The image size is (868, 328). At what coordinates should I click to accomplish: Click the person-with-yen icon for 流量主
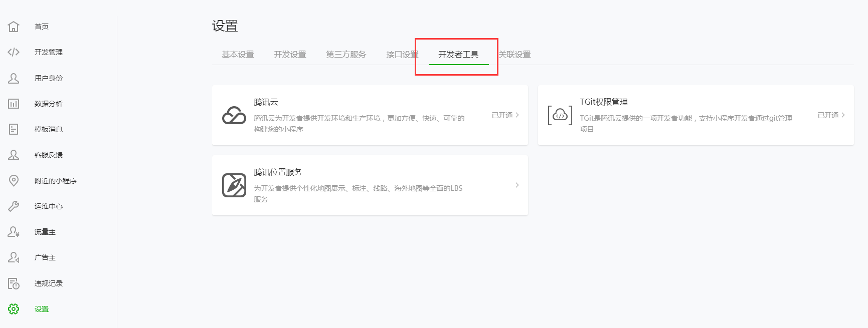(14, 232)
